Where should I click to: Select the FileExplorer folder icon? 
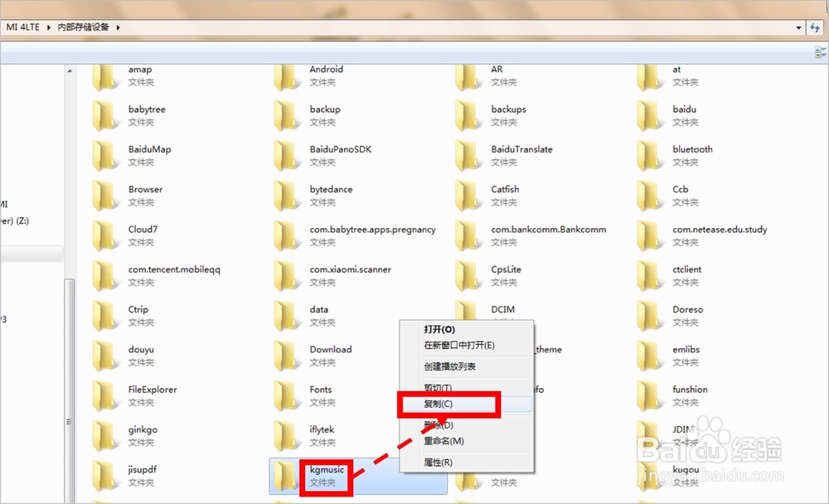(104, 396)
